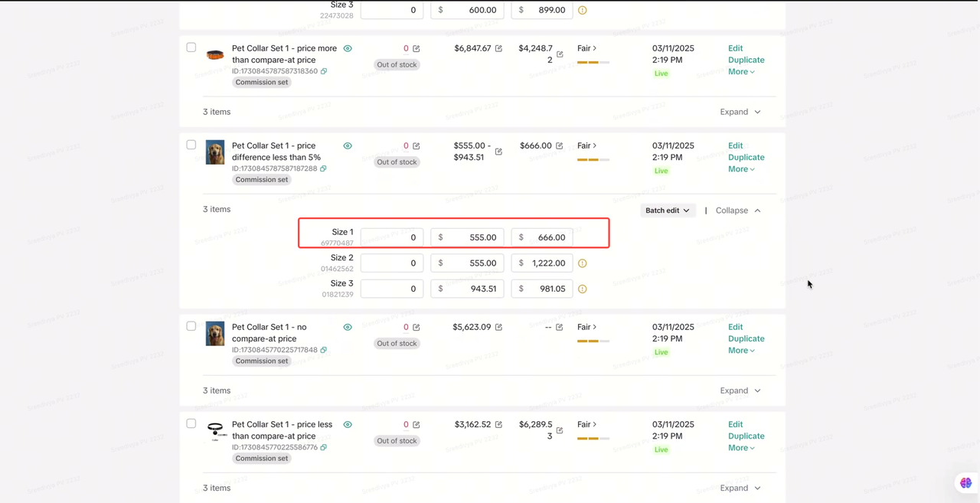This screenshot has width=980, height=503.
Task: Tick checkbox for 'no compare-at price' product
Action: 191,326
